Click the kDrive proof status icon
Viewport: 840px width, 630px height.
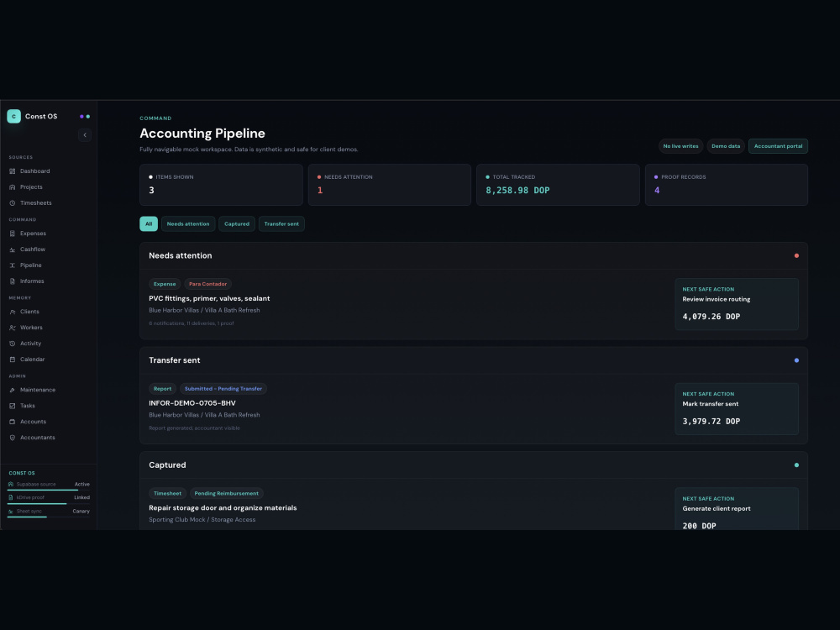coord(11,497)
